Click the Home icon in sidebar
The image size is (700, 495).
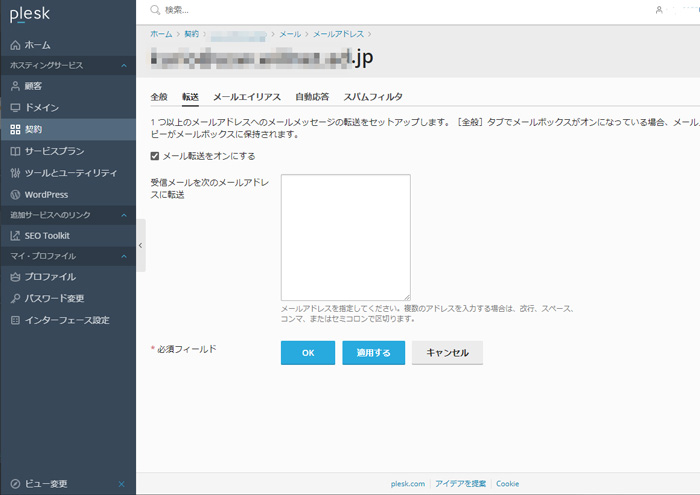[x=15, y=45]
